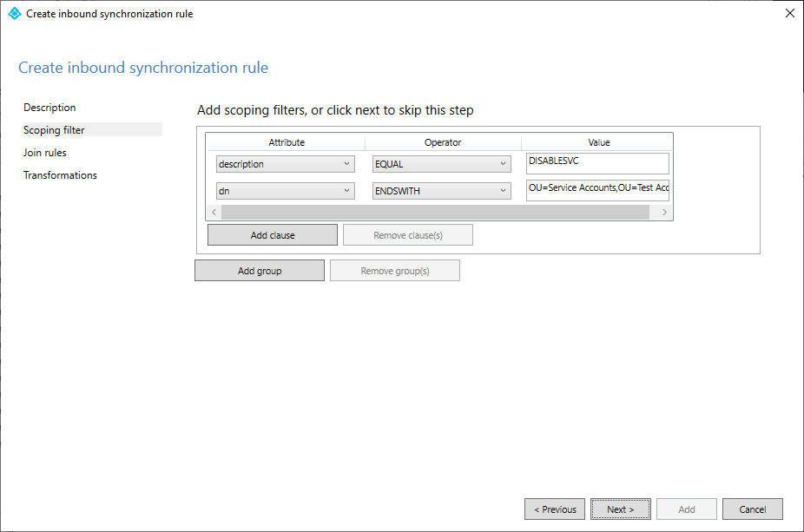Click the left scroll arrow of filter grid

point(214,213)
